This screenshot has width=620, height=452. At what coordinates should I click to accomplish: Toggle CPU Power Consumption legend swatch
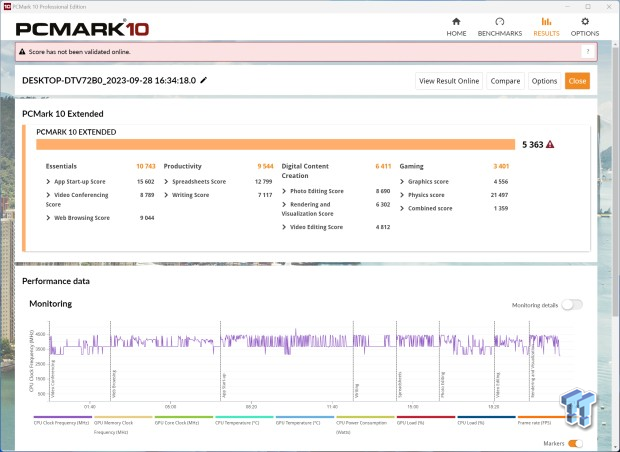(365, 417)
